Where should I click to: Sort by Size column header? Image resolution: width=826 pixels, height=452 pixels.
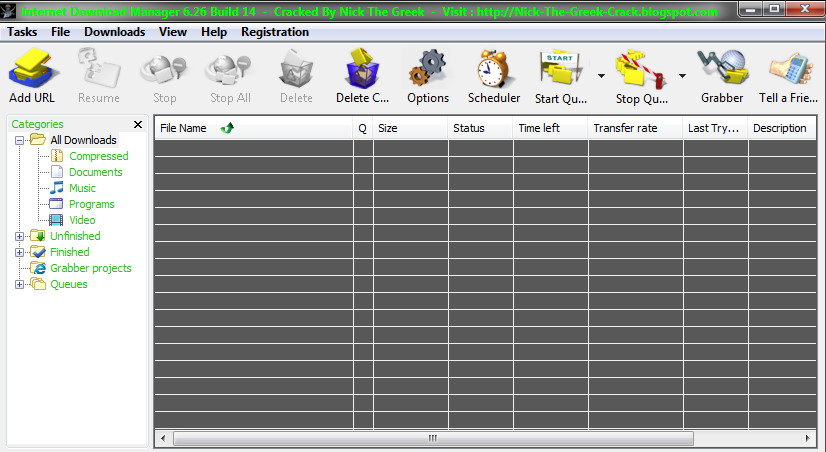coord(410,128)
